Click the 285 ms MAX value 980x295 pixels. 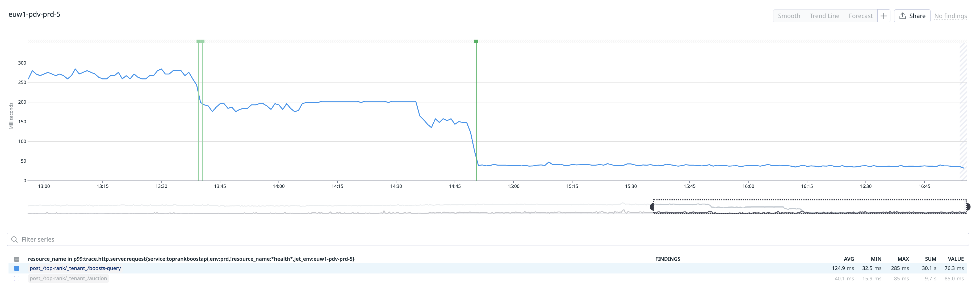coord(900,268)
